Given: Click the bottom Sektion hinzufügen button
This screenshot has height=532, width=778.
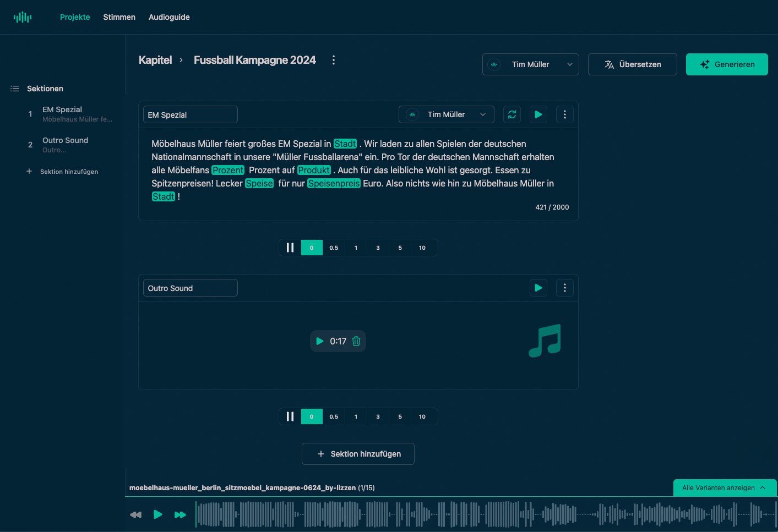Looking at the screenshot, I should point(358,454).
